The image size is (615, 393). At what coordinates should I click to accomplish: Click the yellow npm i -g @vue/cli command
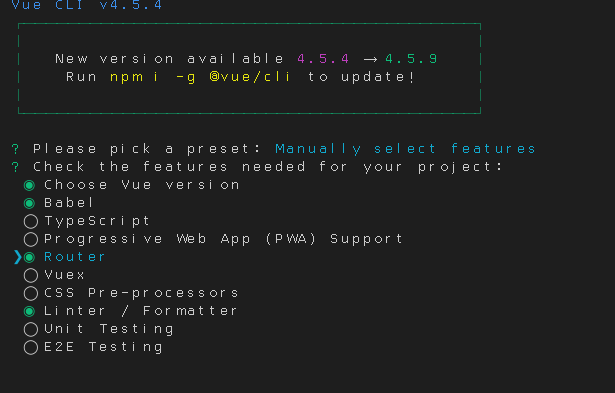[200, 77]
